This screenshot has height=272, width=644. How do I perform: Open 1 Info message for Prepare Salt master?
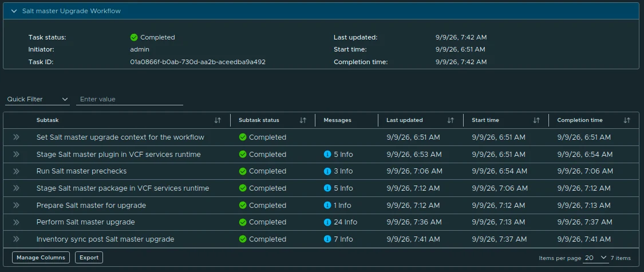[342, 205]
